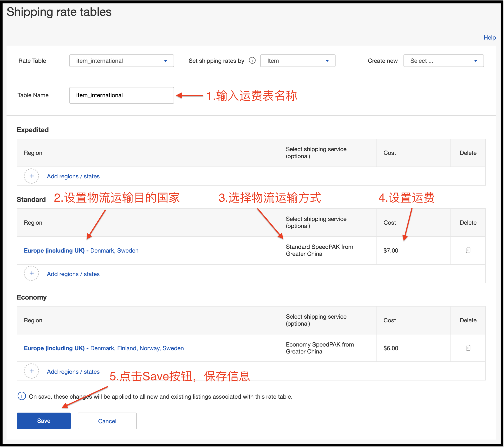Delete the Standard SpeedPAK row via trash icon
This screenshot has height=447, width=504.
[468, 250]
